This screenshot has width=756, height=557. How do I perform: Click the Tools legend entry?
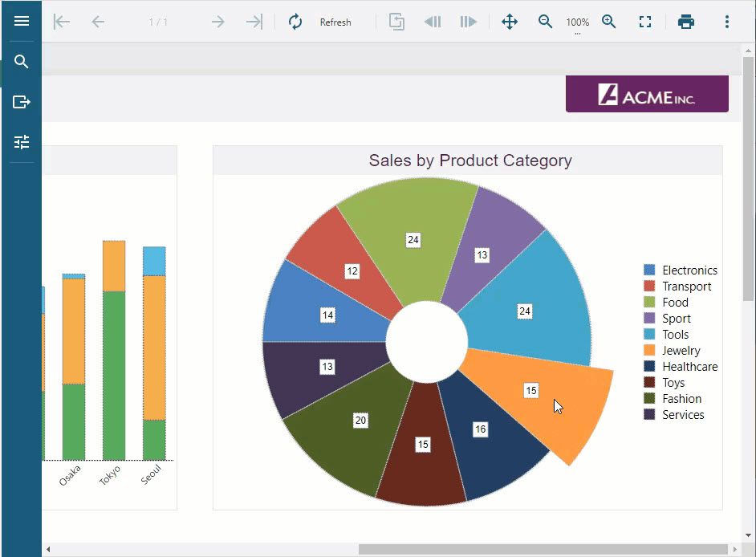point(666,334)
